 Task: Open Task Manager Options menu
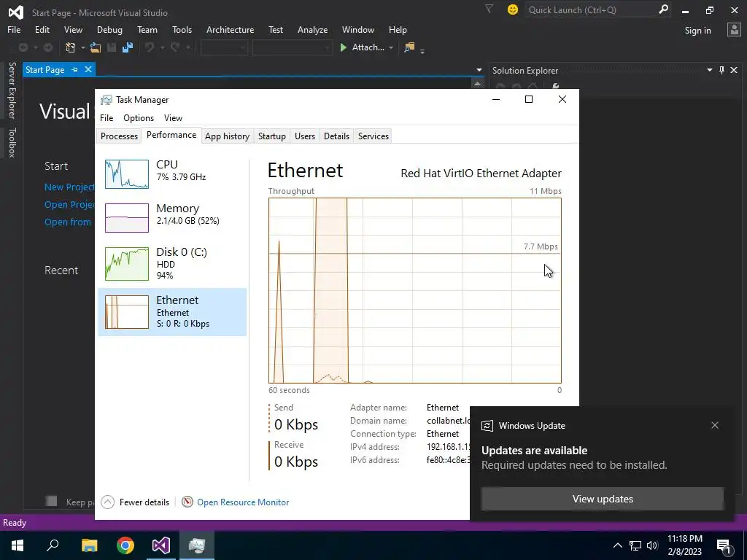click(x=139, y=117)
